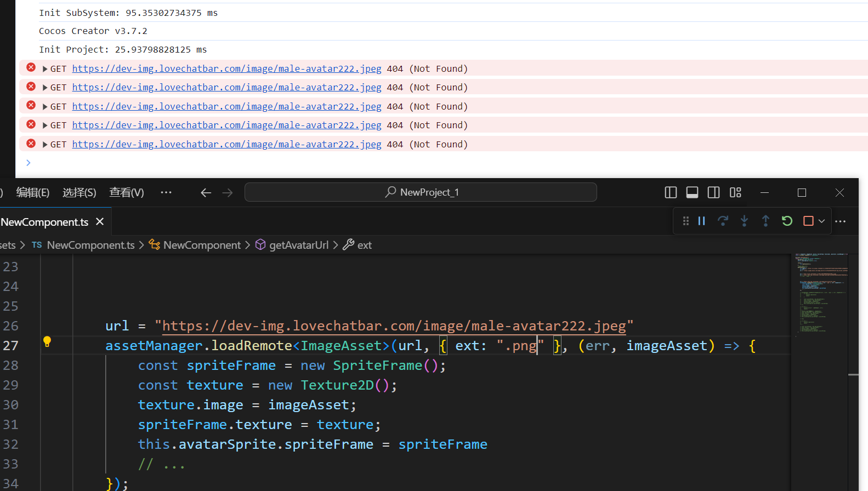The width and height of the screenshot is (868, 491).
Task: Expand the first 404 GET error entry
Action: tap(45, 69)
